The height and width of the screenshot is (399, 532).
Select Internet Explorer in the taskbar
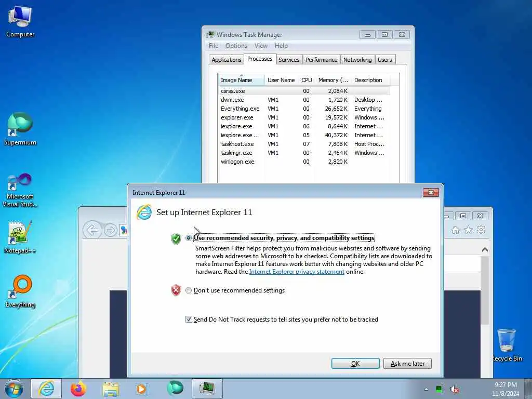tap(46, 389)
